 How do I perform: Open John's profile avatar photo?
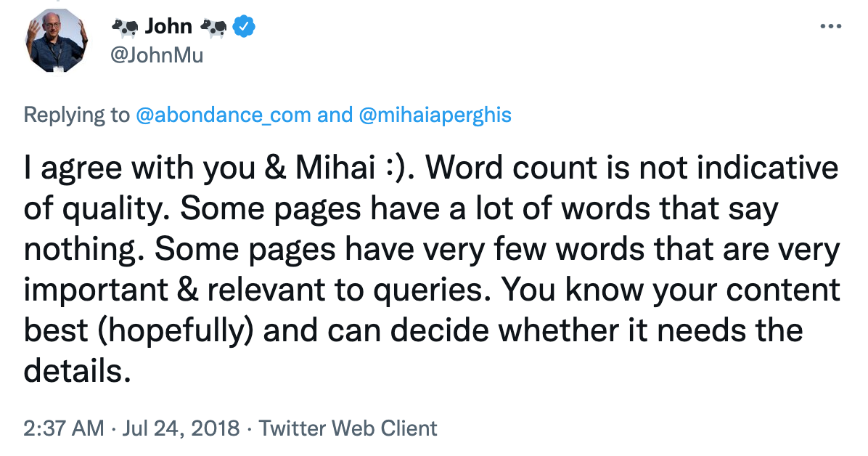[x=56, y=41]
